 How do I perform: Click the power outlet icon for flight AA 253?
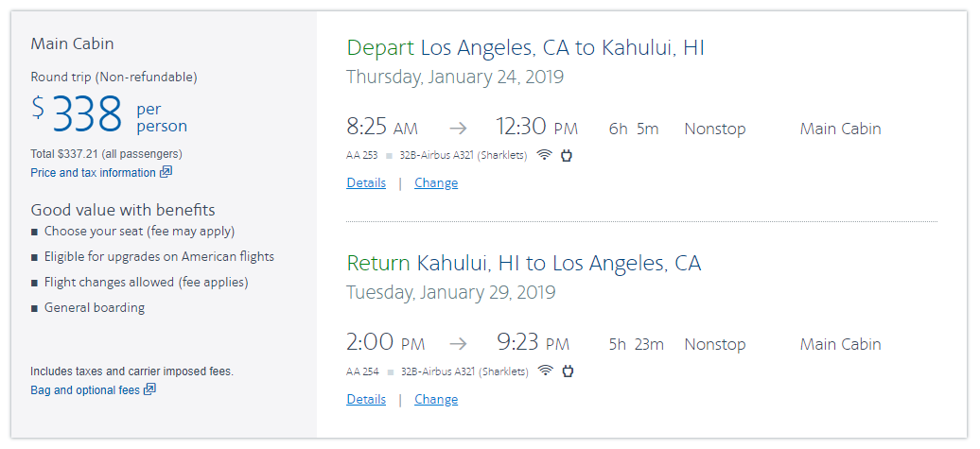coord(567,155)
